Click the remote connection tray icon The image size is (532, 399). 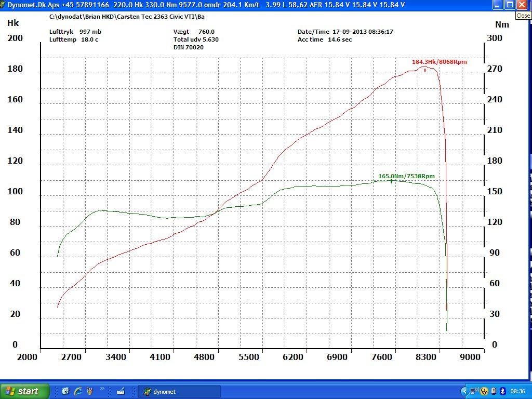[474, 391]
